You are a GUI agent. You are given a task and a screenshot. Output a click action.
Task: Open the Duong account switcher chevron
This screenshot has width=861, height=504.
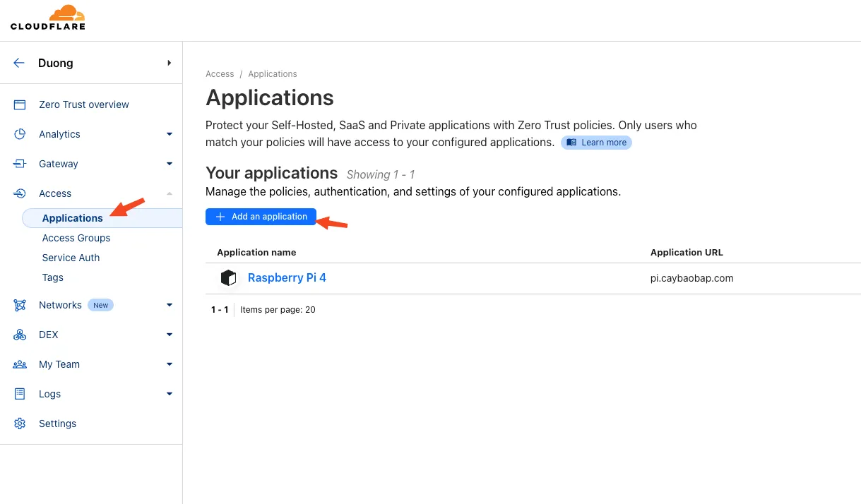pyautogui.click(x=169, y=62)
